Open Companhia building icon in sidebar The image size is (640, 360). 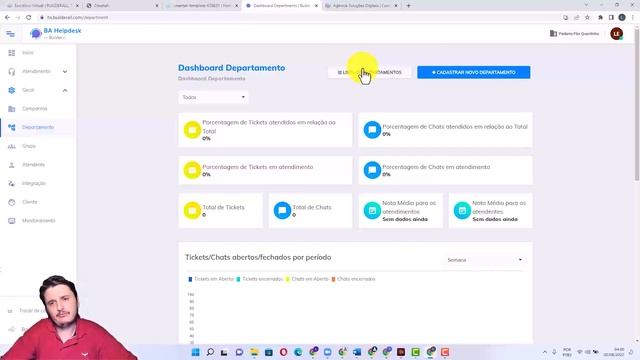(12, 109)
